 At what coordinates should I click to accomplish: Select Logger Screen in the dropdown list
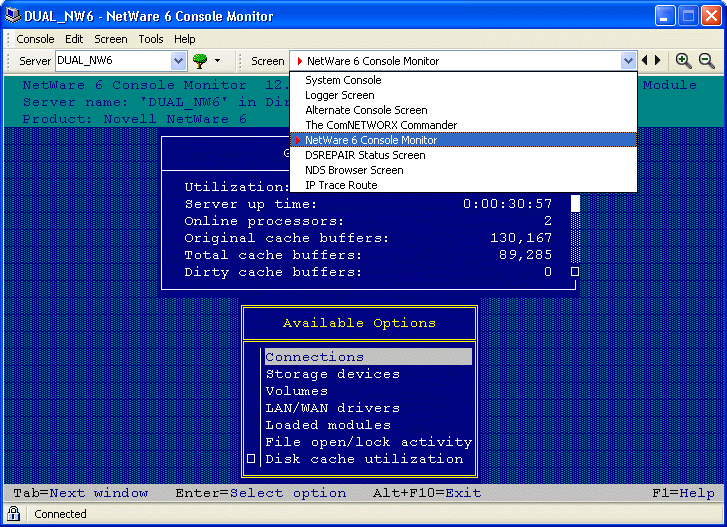pyautogui.click(x=463, y=95)
